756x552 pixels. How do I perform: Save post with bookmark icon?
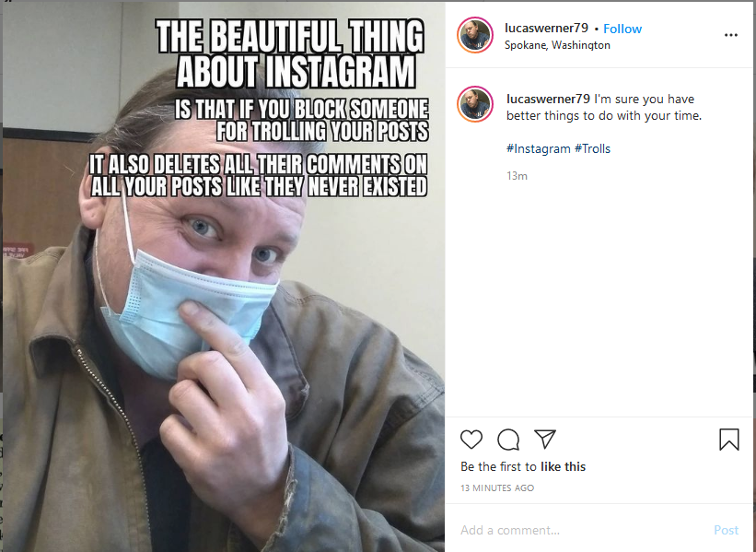pos(729,440)
